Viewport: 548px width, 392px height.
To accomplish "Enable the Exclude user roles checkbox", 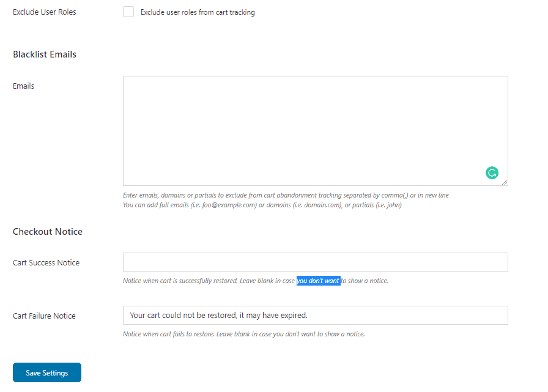I will 128,12.
